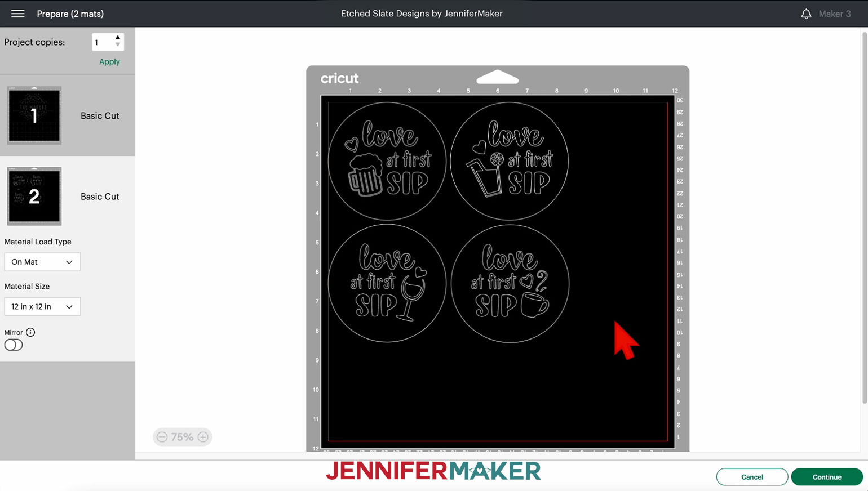This screenshot has width=868, height=491.
Task: Click the project title Etched Slate Designs
Action: (422, 14)
